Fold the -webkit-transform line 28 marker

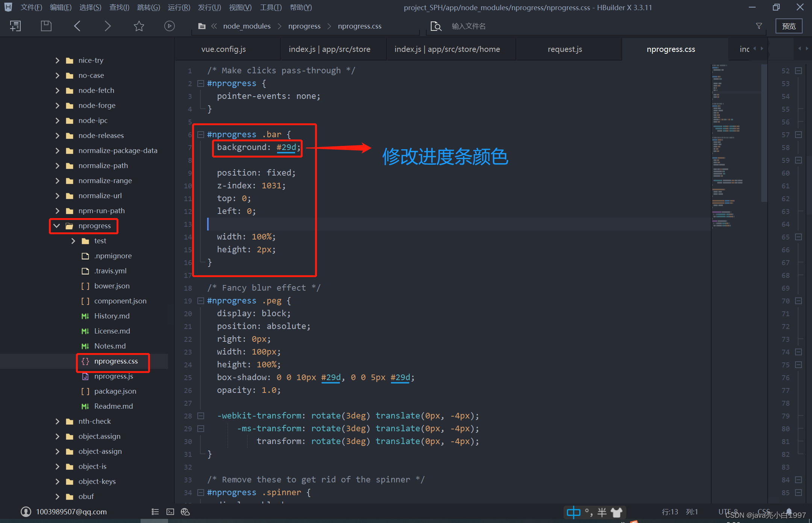click(x=201, y=416)
